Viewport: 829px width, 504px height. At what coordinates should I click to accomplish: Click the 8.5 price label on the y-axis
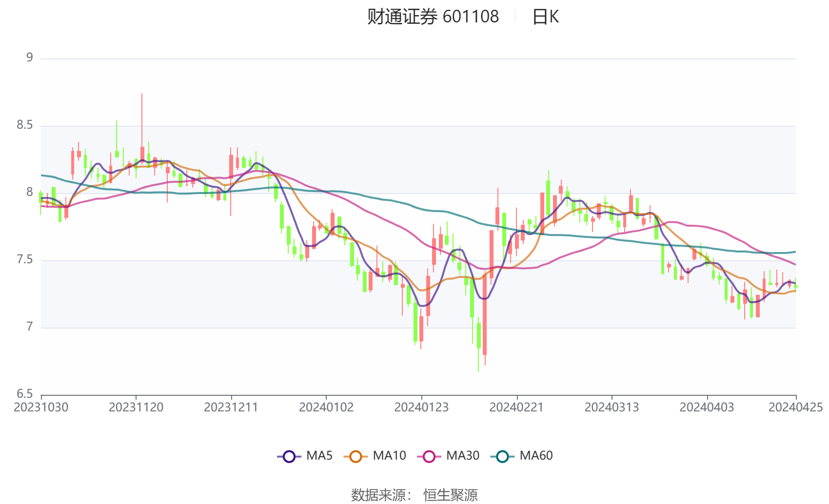tap(25, 125)
